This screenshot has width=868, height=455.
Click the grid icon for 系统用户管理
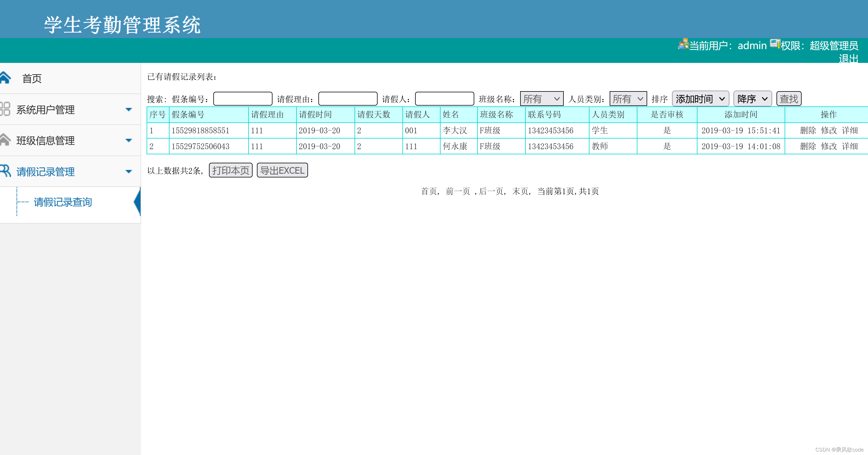[x=5, y=109]
